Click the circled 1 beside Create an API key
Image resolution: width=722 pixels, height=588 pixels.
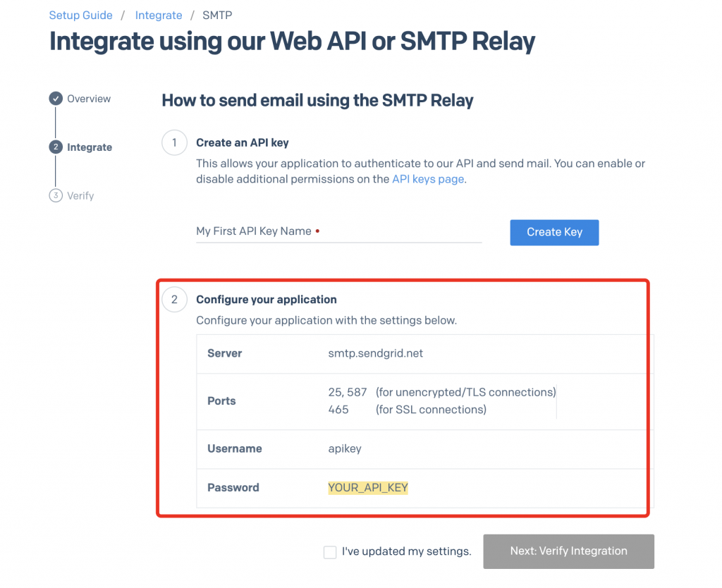pyautogui.click(x=174, y=143)
